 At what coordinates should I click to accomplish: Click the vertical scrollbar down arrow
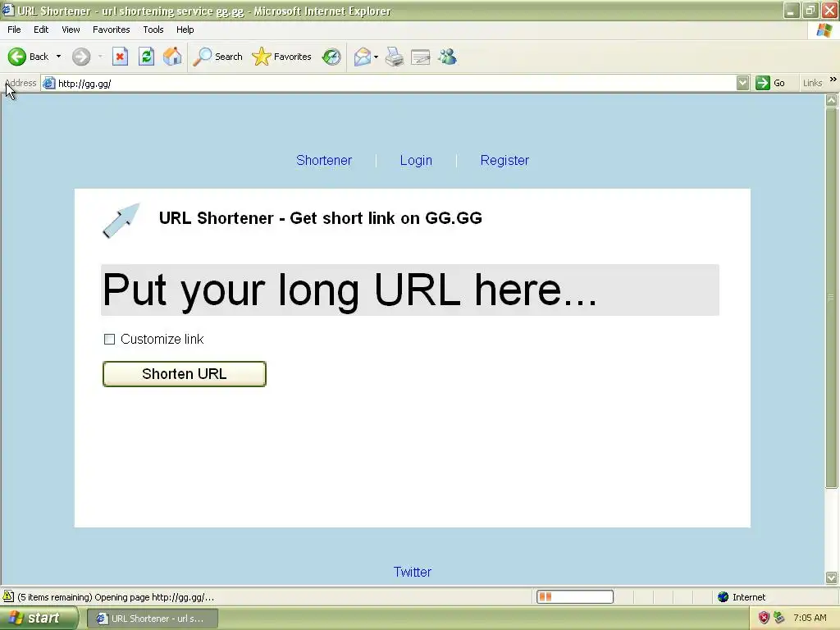click(832, 577)
